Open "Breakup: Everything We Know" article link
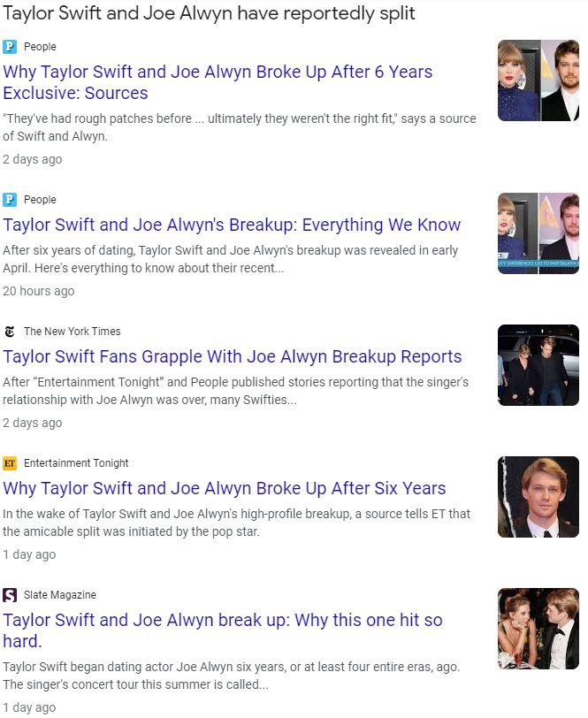This screenshot has height=718, width=588. (x=232, y=225)
